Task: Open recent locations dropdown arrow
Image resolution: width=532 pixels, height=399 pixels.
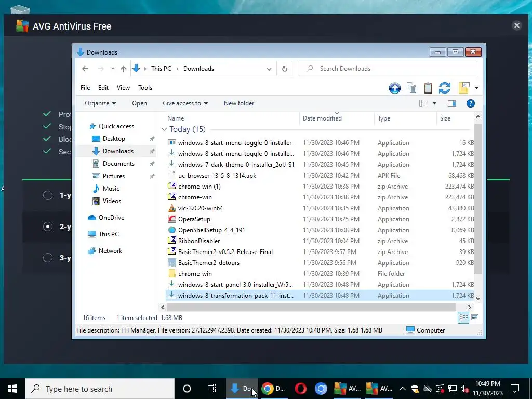Action: [113, 69]
